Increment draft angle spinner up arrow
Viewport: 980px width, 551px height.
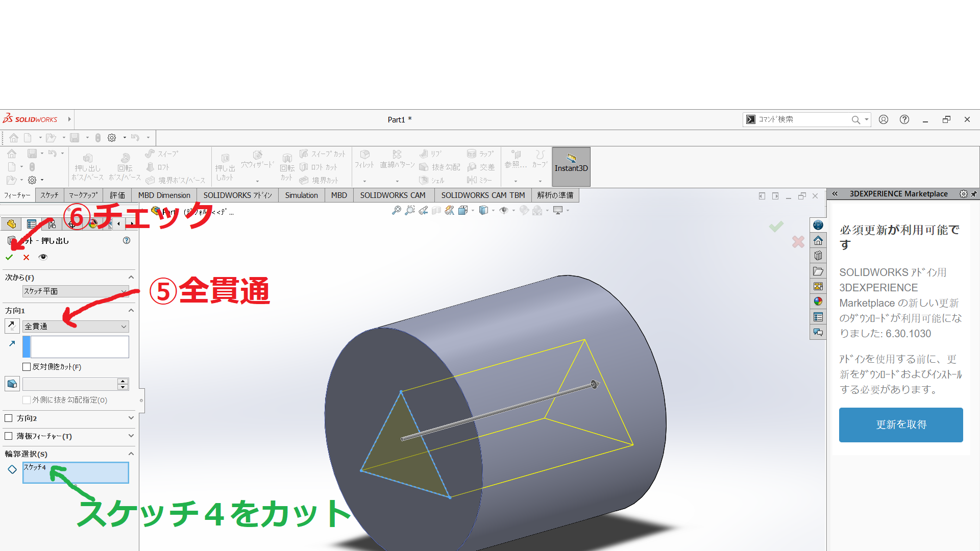point(122,381)
